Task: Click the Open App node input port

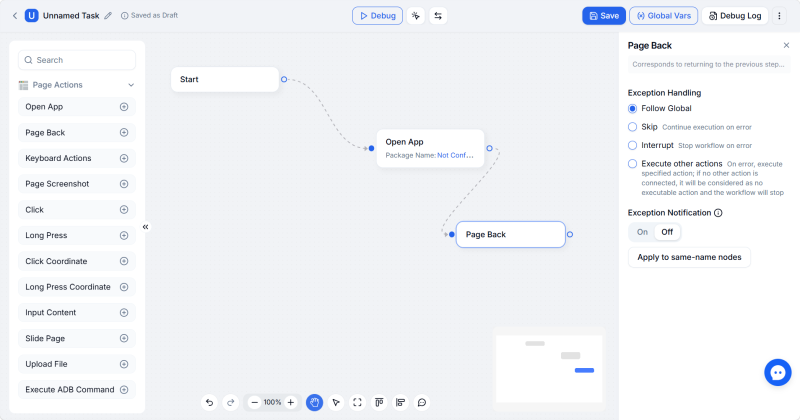Action: (x=371, y=148)
